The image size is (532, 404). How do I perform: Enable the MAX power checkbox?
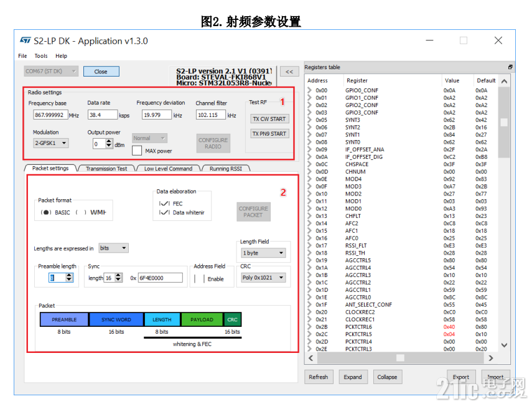click(x=137, y=151)
